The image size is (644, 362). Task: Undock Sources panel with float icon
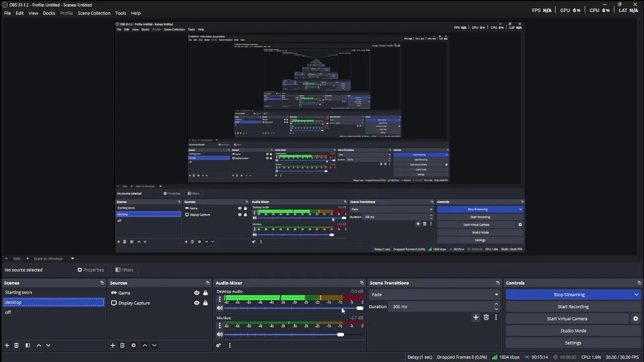coord(208,283)
